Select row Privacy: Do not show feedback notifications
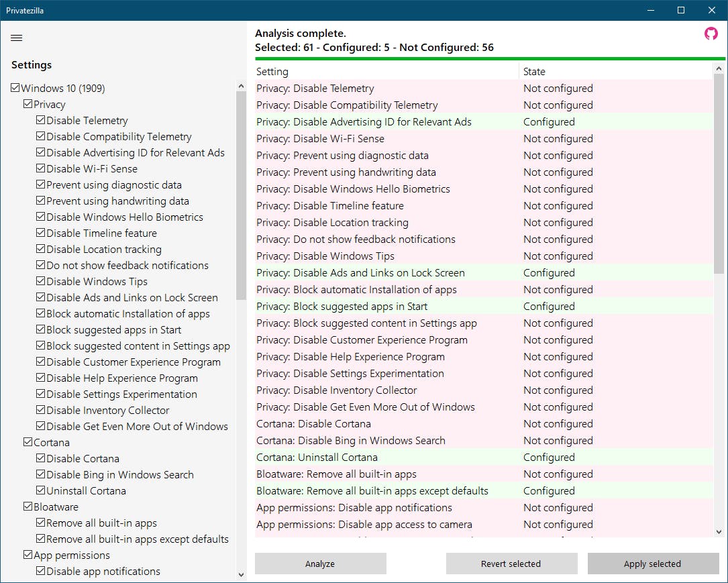Screen dimensions: 728x583 [484, 239]
